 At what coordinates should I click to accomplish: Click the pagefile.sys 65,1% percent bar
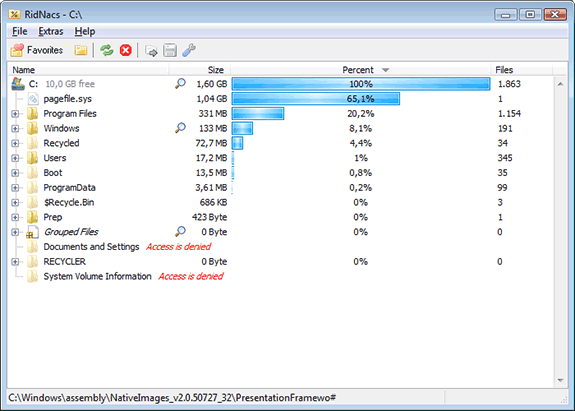click(316, 99)
